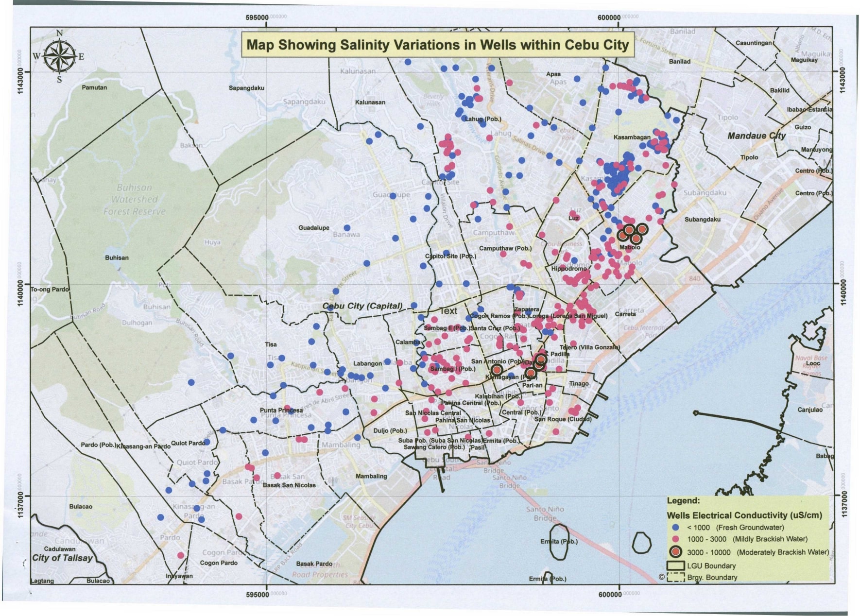This screenshot has height=616, width=860.
Task: Click the compass rose north arrow icon
Action: tap(59, 56)
